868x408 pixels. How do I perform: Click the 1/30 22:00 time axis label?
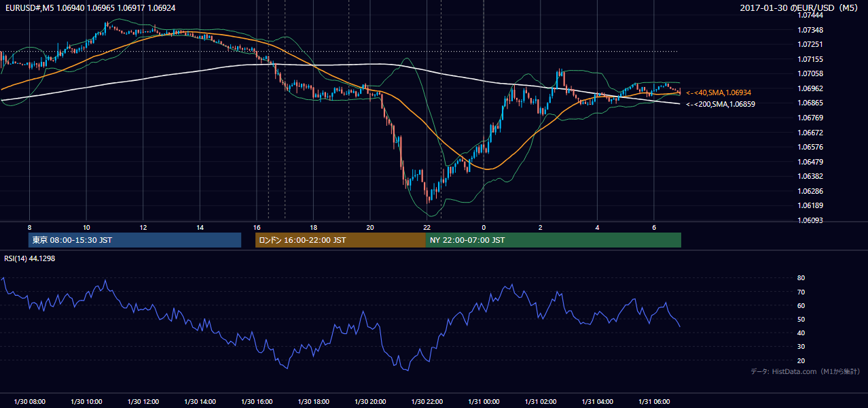[x=427, y=402]
